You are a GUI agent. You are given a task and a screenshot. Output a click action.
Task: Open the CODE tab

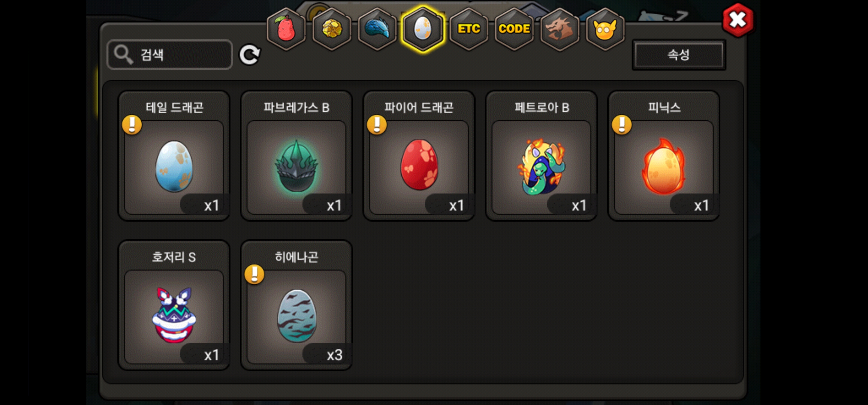tap(514, 29)
